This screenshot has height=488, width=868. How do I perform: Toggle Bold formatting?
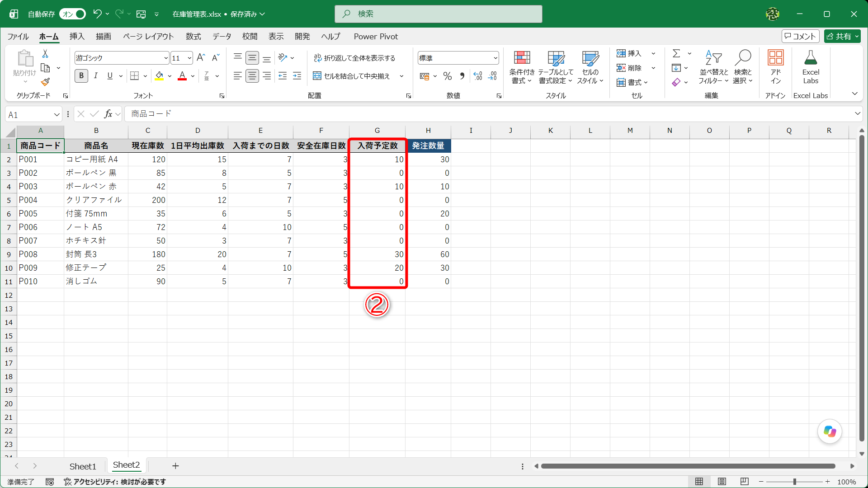click(x=81, y=76)
